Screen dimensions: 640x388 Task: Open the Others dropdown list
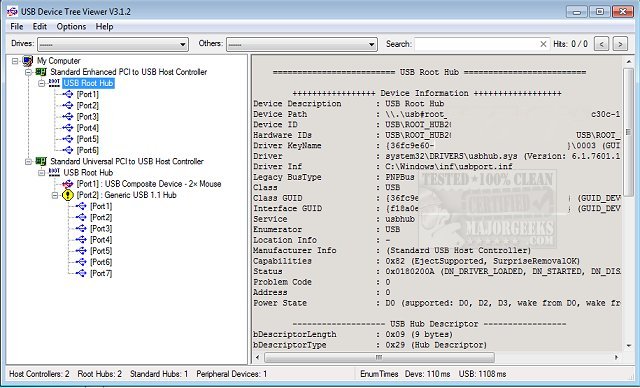302,44
